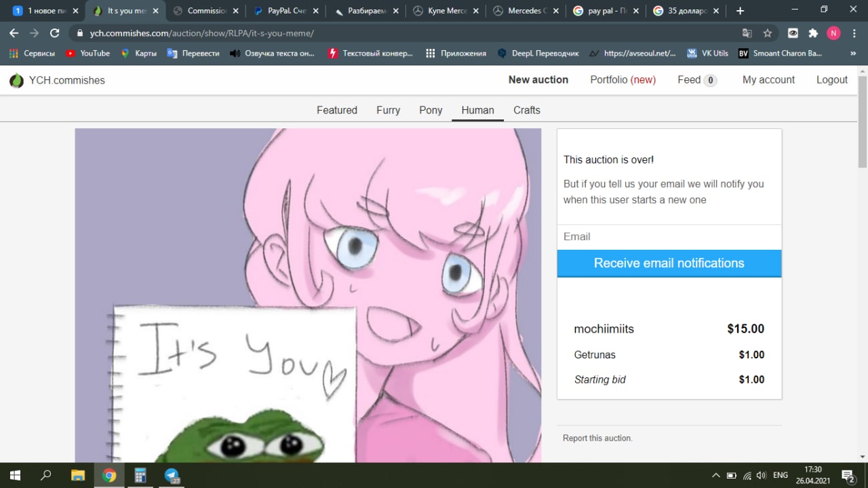Click Logout link
868x488 pixels.
pos(832,79)
